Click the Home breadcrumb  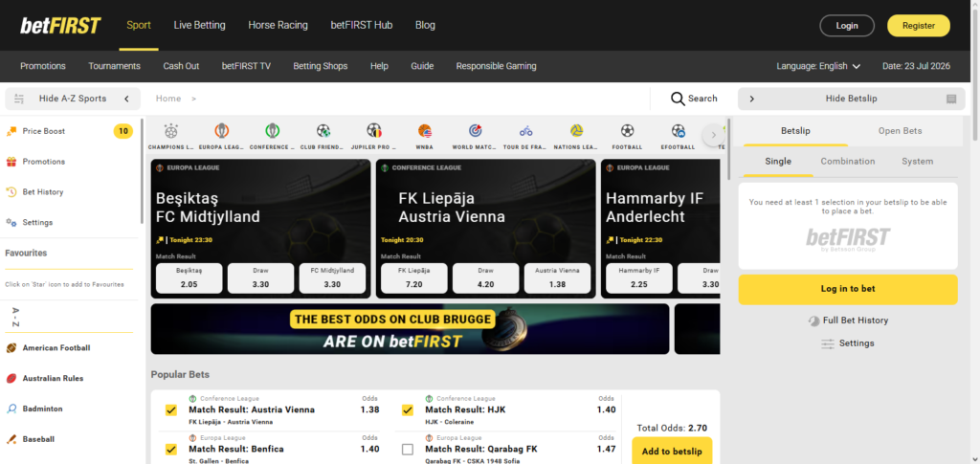coord(168,99)
